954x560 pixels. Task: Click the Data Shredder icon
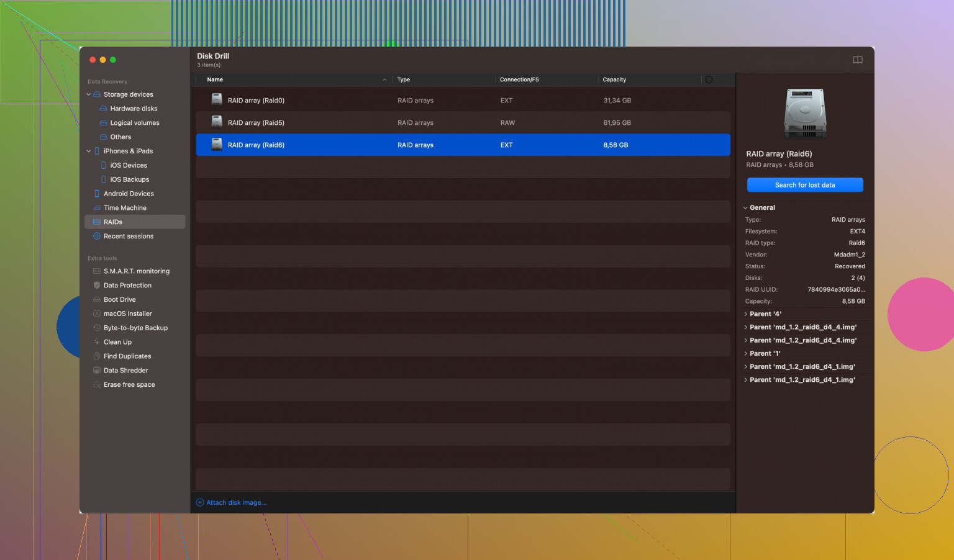click(97, 371)
